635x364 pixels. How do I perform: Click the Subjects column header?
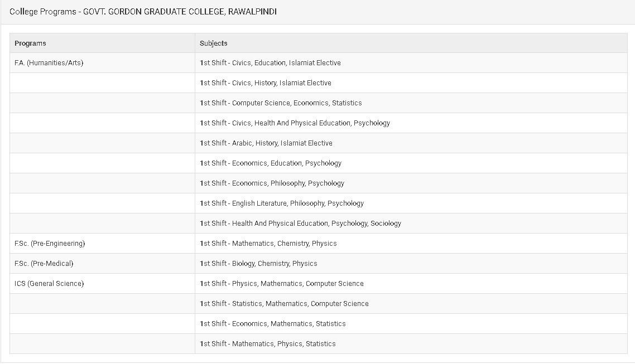pos(214,43)
